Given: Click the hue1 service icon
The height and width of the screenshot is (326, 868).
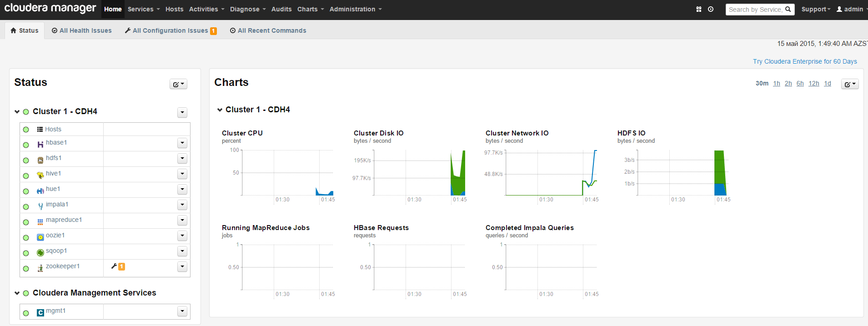Looking at the screenshot, I should coord(40,191).
